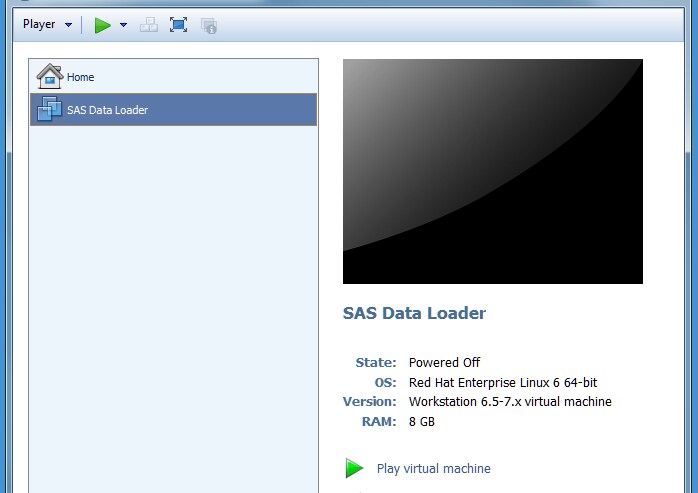Click the Play virtual machine link

click(x=433, y=468)
